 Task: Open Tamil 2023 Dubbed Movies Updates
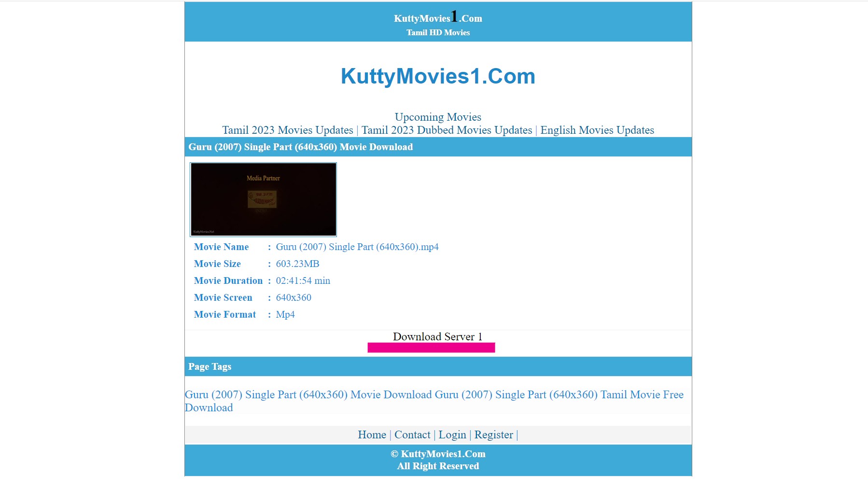tap(447, 130)
